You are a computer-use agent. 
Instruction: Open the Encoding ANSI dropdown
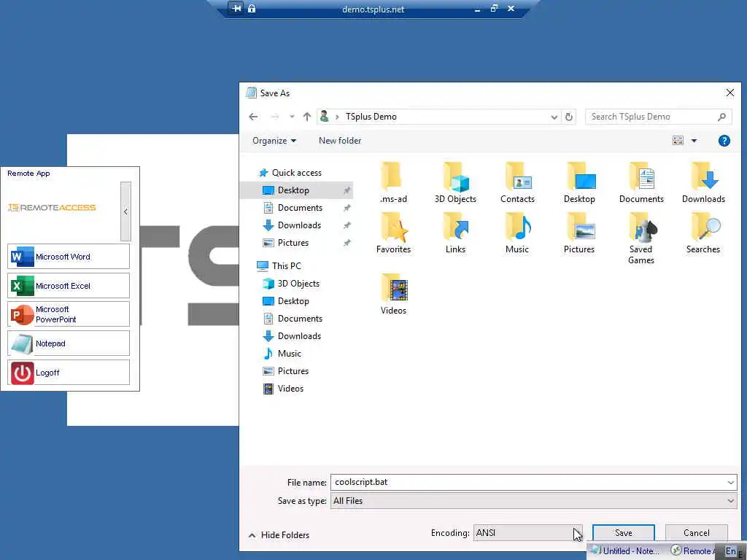(528, 533)
